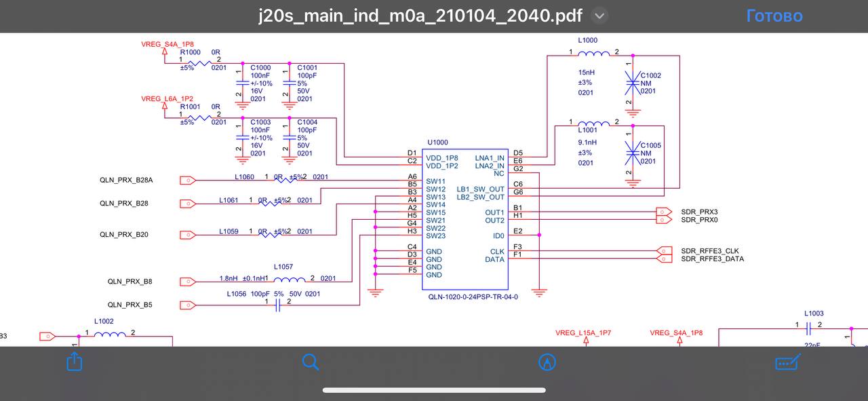Click the 15nH inductor value
Screen dimensions: 868x401
point(586,73)
